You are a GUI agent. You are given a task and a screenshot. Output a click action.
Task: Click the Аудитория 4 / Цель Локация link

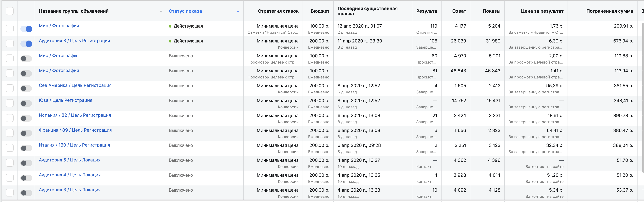(x=69, y=175)
